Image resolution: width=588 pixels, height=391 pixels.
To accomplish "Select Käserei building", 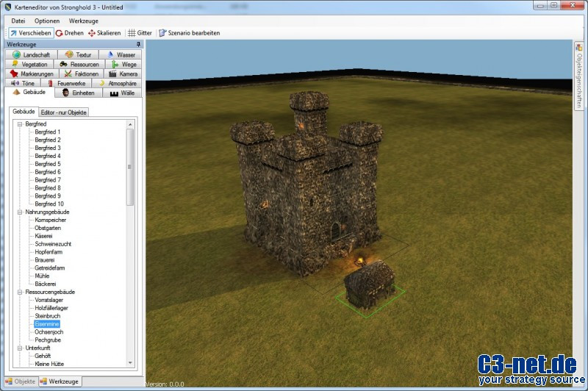I will click(x=43, y=236).
